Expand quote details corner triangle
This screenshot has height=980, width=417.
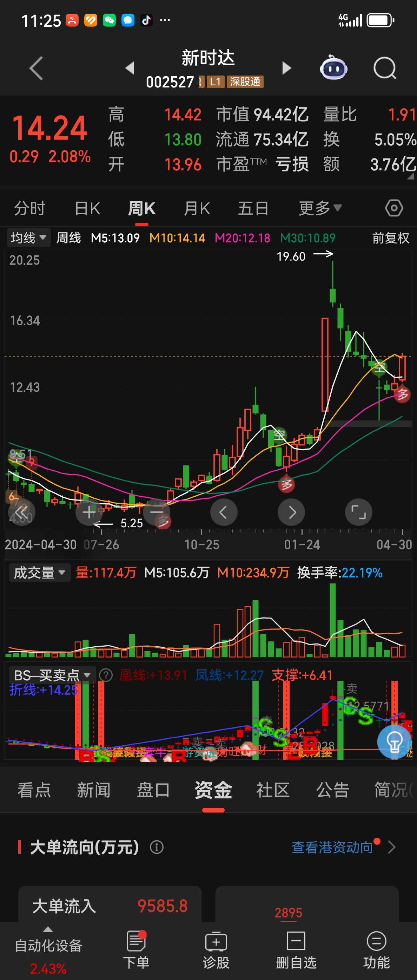click(410, 177)
